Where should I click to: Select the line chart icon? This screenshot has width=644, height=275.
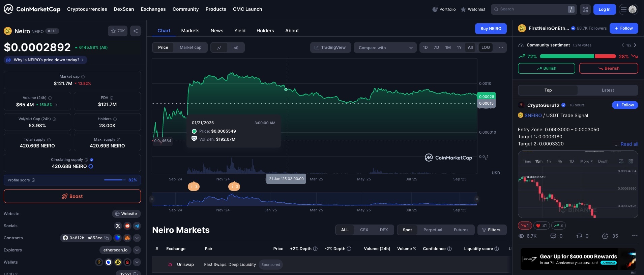[219, 47]
